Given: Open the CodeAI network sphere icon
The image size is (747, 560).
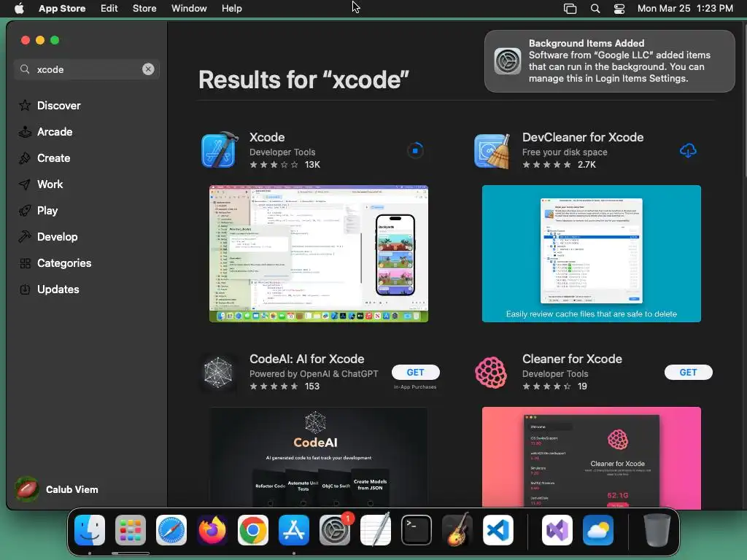Looking at the screenshot, I should tap(218, 373).
